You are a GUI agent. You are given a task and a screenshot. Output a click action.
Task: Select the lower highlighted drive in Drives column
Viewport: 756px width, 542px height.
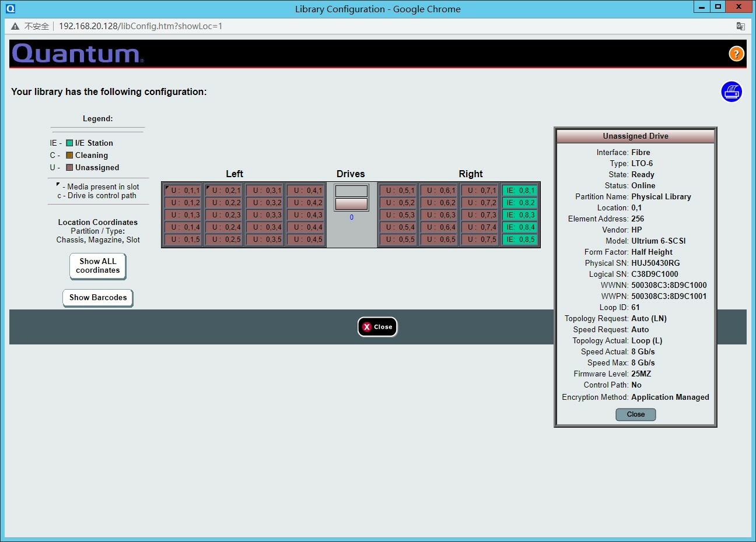tap(351, 204)
